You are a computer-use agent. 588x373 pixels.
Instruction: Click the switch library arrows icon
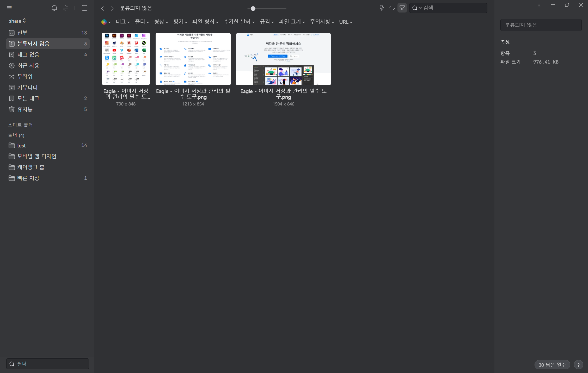(65, 8)
